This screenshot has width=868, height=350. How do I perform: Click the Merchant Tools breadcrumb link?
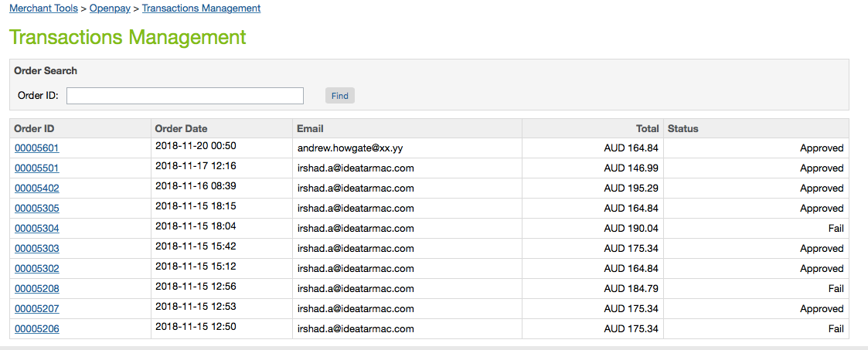click(x=43, y=8)
